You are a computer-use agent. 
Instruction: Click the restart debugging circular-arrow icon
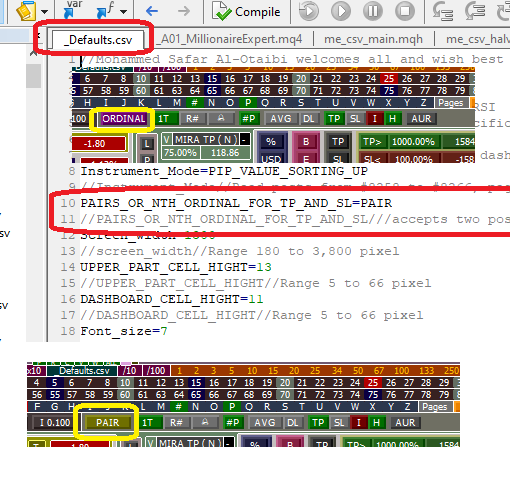(x=308, y=11)
